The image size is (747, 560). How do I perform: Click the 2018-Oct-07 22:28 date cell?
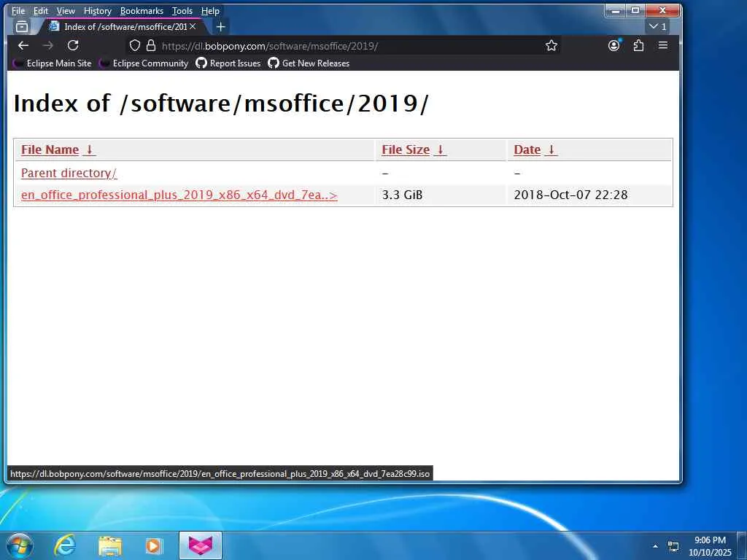pyautogui.click(x=570, y=195)
